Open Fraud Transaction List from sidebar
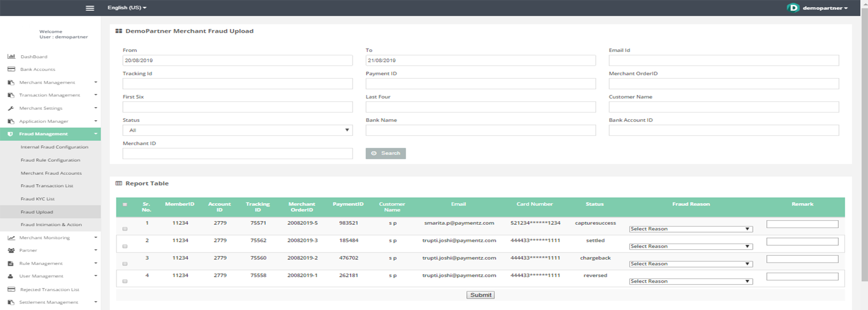 tap(47, 186)
